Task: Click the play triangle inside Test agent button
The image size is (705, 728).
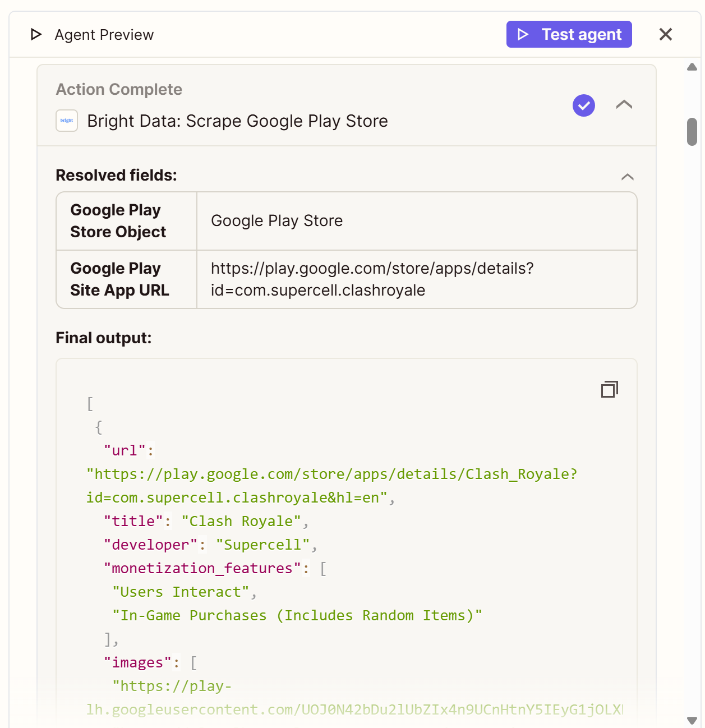Action: (x=523, y=34)
